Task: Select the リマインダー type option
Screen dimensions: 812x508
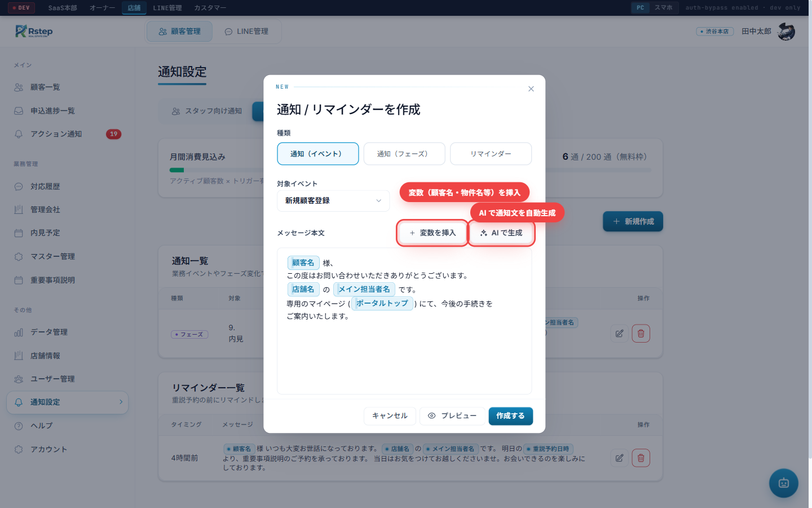Action: pyautogui.click(x=491, y=154)
